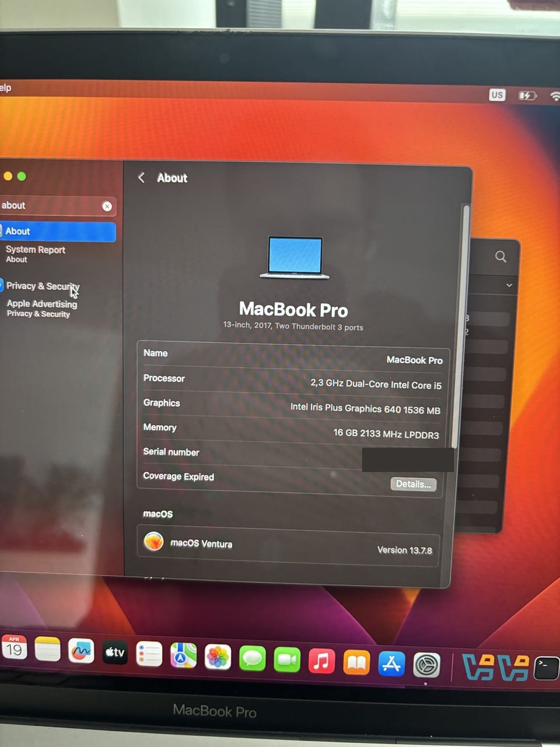560x747 pixels.
Task: Click 'Version 13.7.8' text
Action: pos(404,550)
